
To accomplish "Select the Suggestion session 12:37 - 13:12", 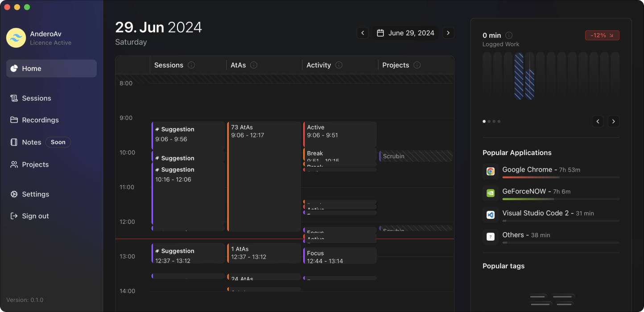I will click(188, 253).
